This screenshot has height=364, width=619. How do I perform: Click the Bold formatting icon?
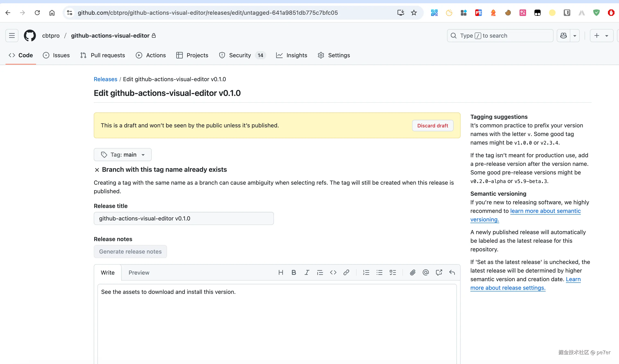(x=294, y=272)
